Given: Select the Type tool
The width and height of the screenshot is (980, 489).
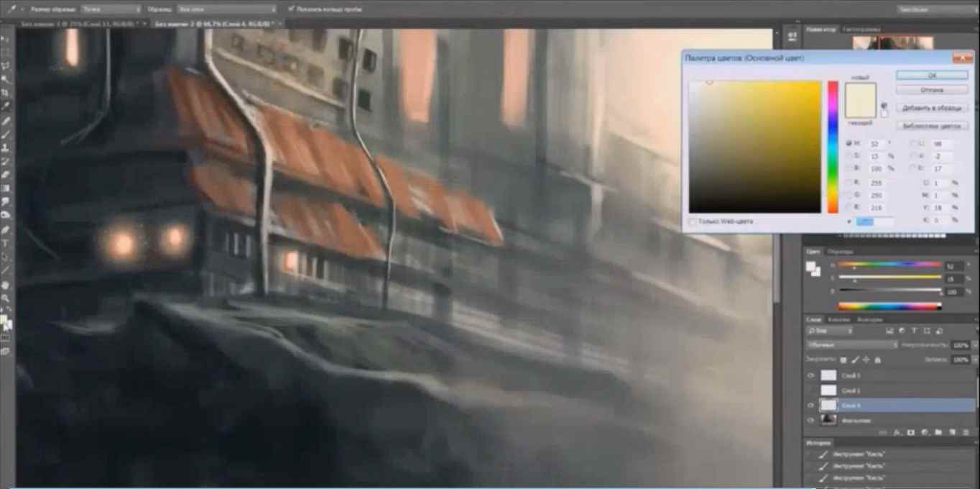Looking at the screenshot, I should [x=5, y=243].
